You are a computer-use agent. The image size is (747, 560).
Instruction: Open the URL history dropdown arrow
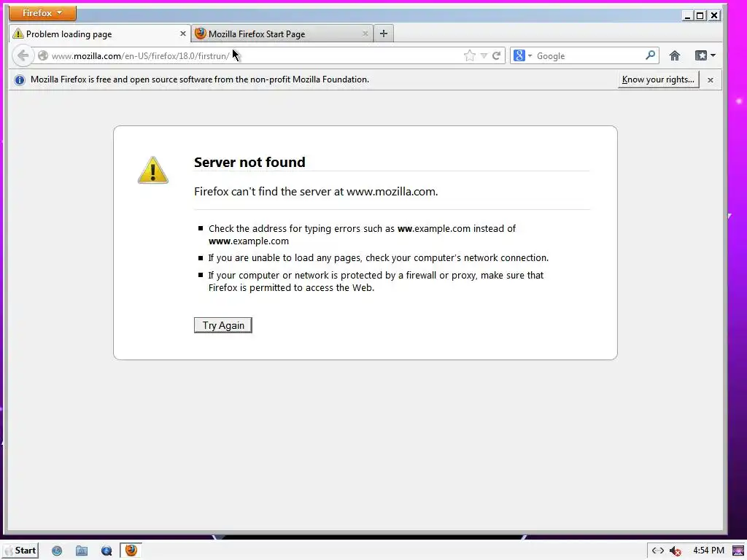pyautogui.click(x=484, y=55)
